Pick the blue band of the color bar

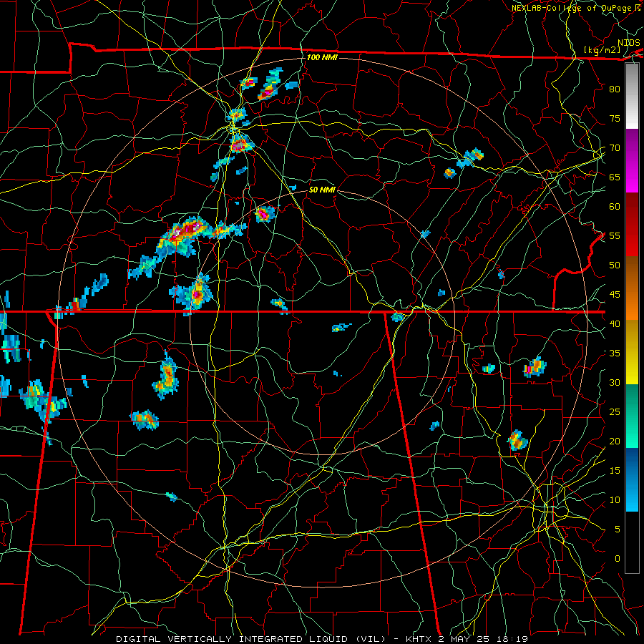[x=632, y=479]
